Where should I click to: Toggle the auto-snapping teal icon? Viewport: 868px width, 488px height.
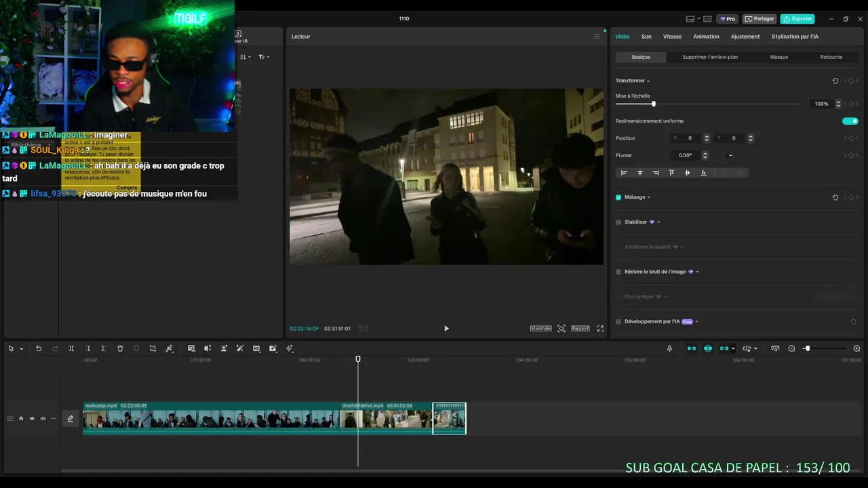coord(708,348)
